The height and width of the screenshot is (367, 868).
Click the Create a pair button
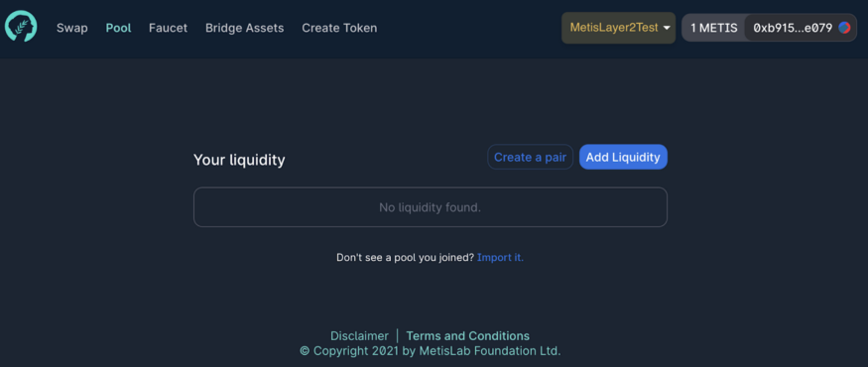pos(530,157)
